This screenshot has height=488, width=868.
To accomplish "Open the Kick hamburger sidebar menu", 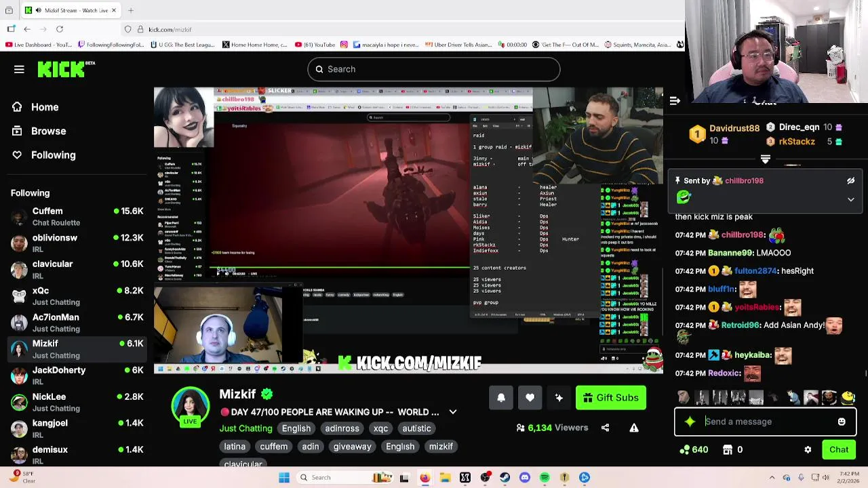I will click(x=19, y=69).
